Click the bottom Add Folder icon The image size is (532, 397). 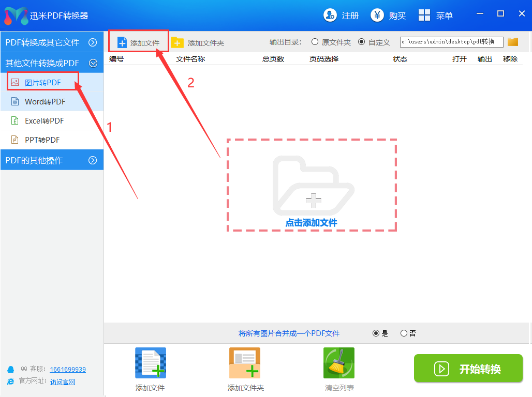pos(245,363)
